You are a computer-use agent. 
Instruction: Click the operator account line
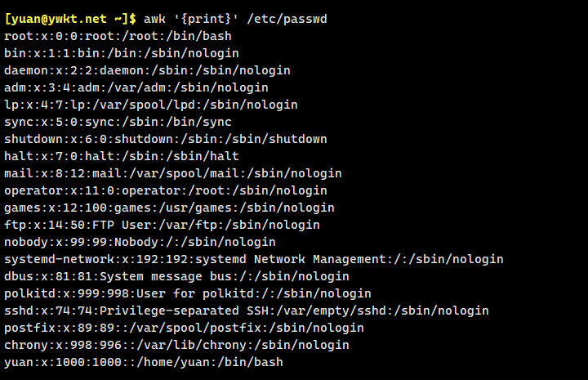165,190
